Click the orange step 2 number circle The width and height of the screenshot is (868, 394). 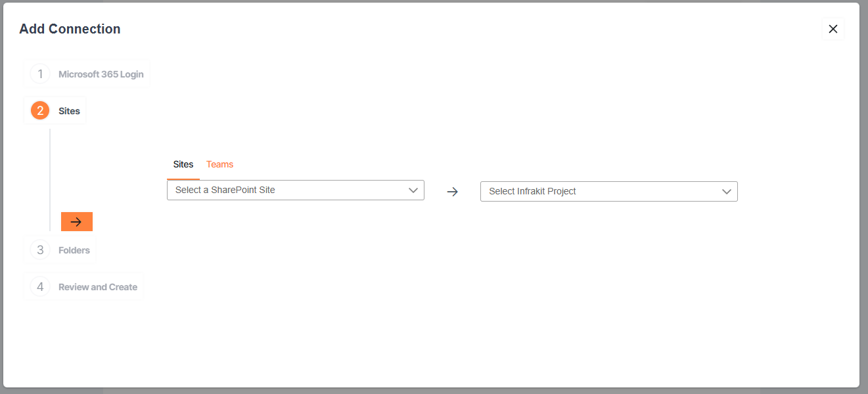(40, 111)
